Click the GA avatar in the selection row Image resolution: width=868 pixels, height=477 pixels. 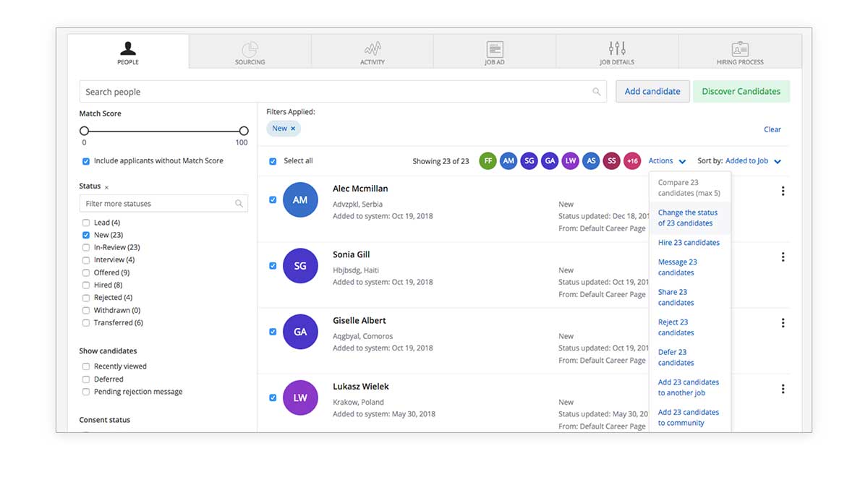pyautogui.click(x=550, y=161)
